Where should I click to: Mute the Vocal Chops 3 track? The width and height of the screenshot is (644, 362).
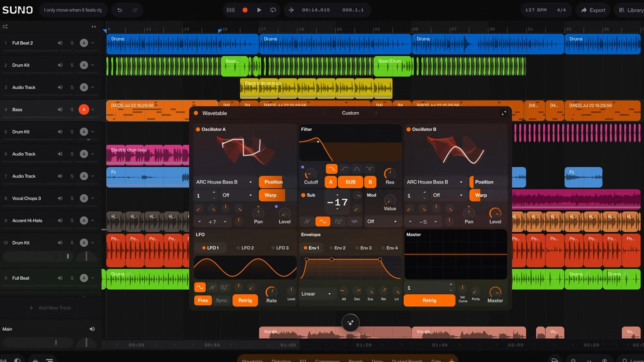60,198
